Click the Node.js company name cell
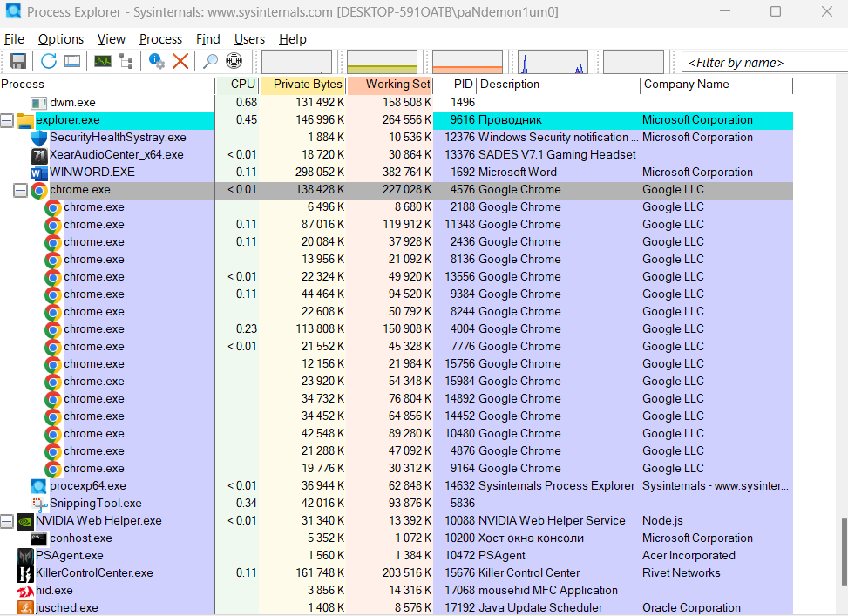 [x=662, y=521]
